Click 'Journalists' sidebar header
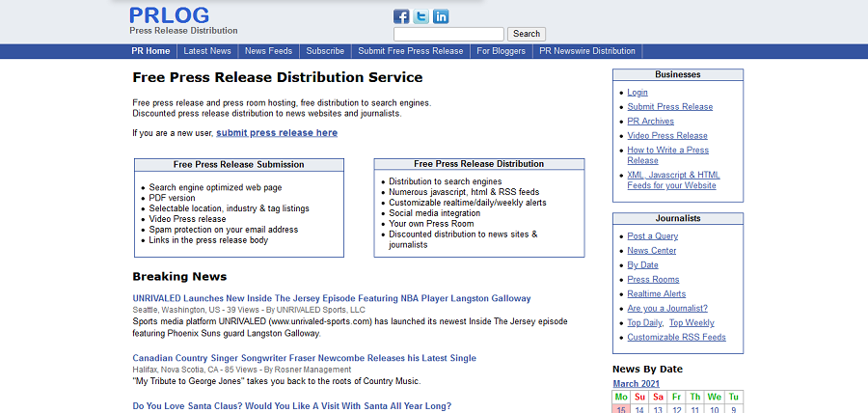The width and height of the screenshot is (868, 413). click(678, 218)
